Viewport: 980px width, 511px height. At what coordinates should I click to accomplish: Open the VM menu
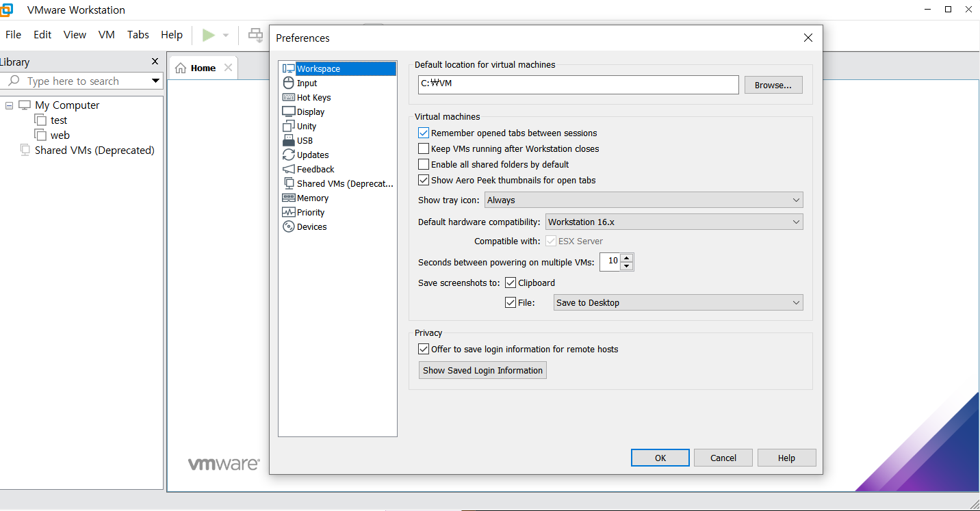coord(106,35)
